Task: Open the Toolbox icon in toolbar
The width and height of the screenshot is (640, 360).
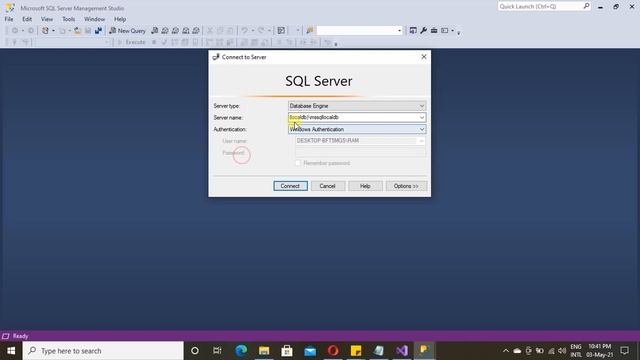Action: [x=434, y=31]
